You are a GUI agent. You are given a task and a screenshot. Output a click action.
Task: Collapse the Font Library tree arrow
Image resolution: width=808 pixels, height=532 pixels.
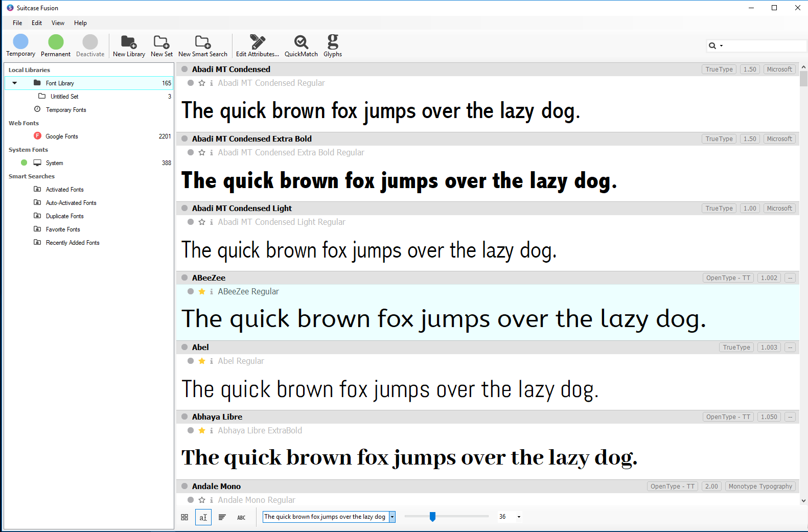click(x=15, y=83)
